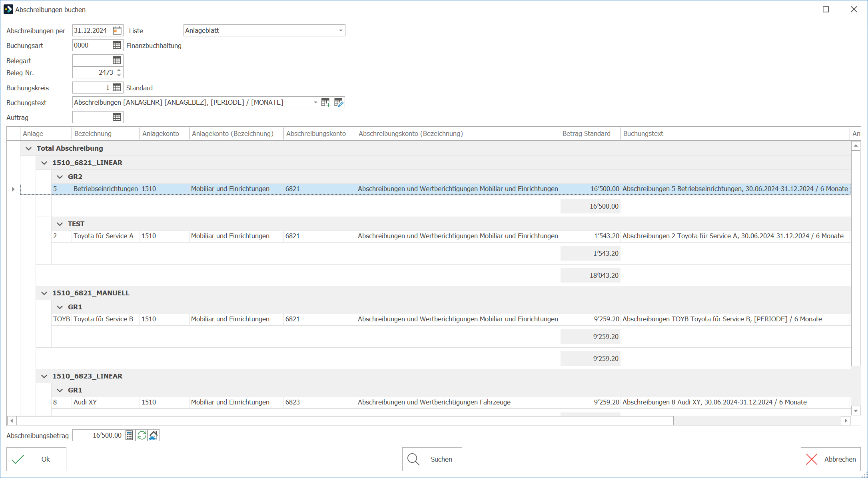Click the vertical scrollbar down arrow
This screenshot has width=868, height=478.
pyautogui.click(x=856, y=410)
